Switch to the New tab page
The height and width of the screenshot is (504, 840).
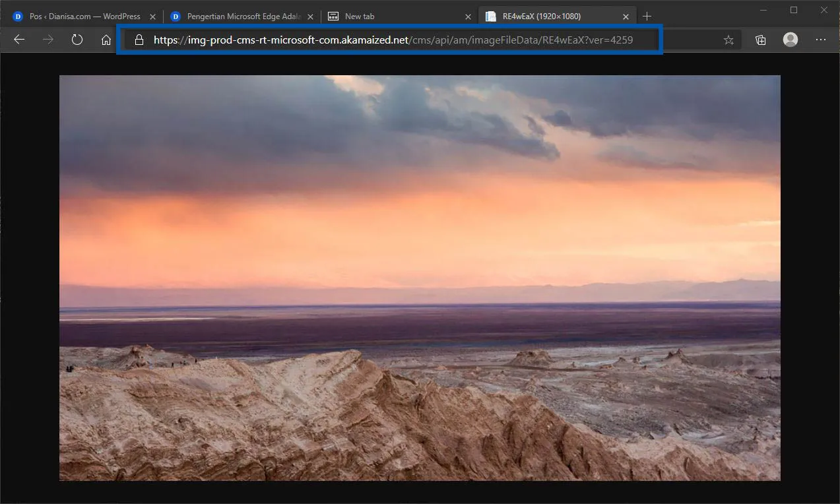370,16
